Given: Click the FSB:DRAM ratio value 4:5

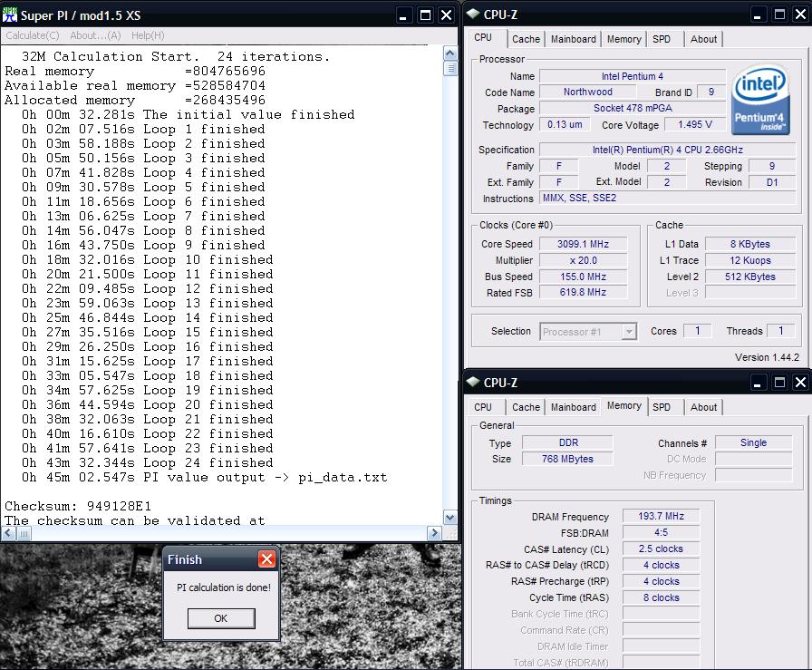Looking at the screenshot, I should (661, 532).
